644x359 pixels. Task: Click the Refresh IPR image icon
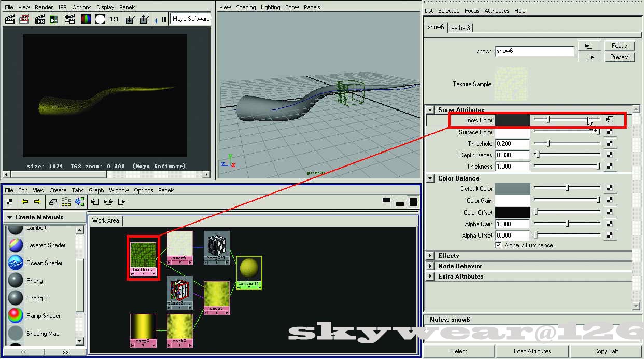pos(54,19)
